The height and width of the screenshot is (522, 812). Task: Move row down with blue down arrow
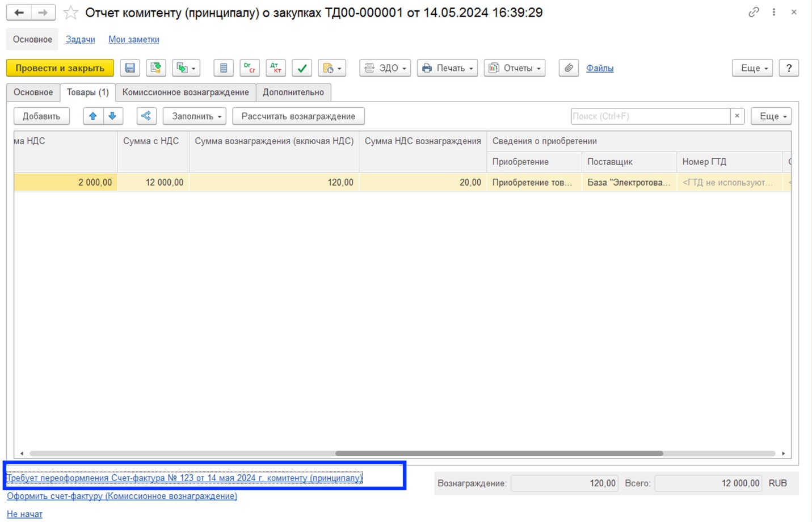112,116
